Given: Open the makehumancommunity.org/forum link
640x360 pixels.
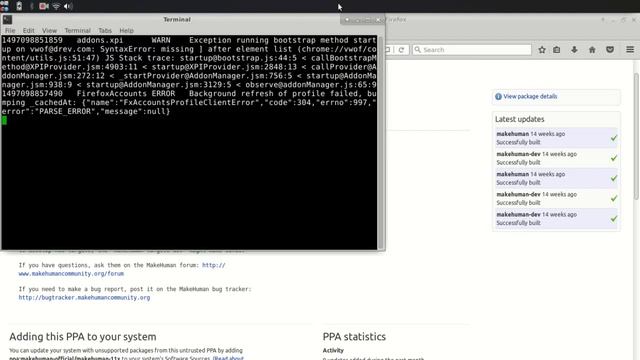Looking at the screenshot, I should (71, 273).
